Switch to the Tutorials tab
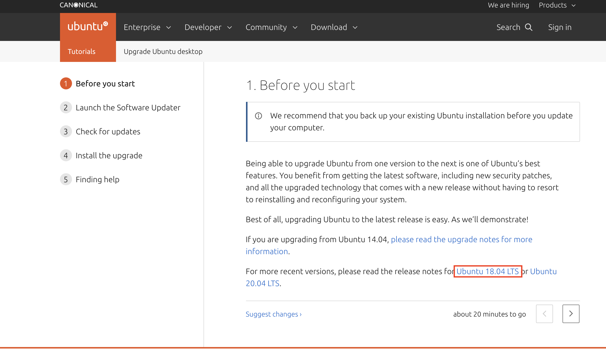Viewport: 606px width, 364px height. coord(81,51)
